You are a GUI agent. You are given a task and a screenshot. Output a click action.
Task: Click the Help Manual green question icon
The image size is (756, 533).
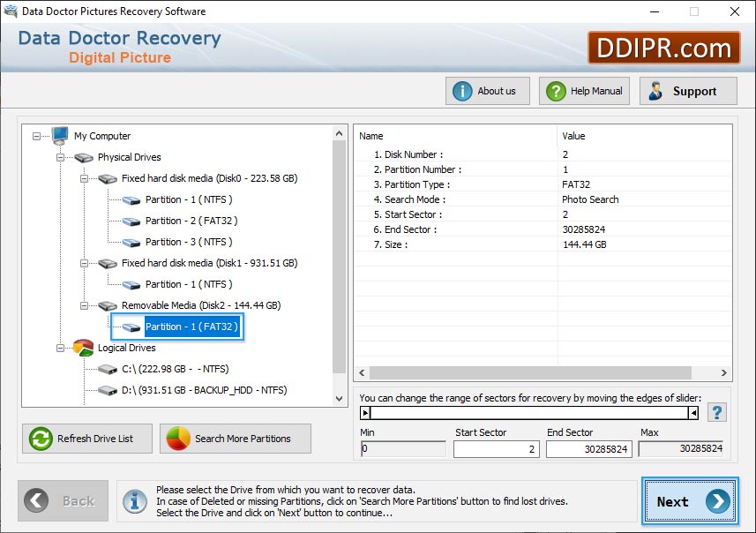[x=555, y=90]
